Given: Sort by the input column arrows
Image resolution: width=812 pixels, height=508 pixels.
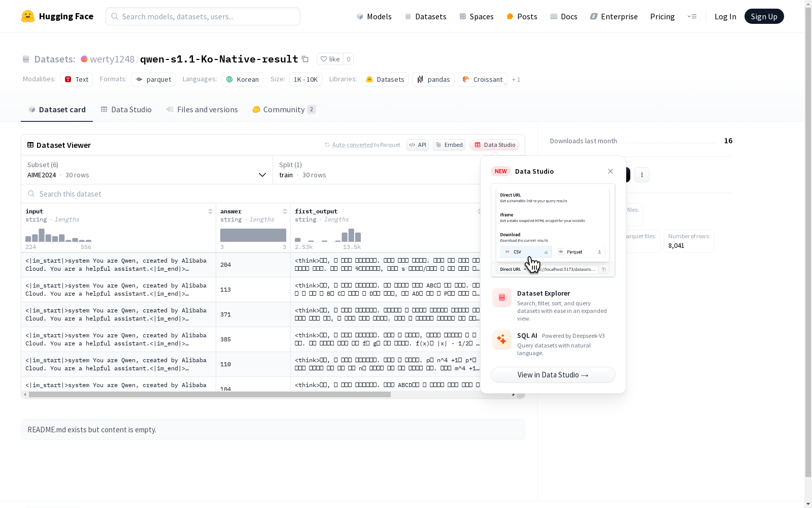Looking at the screenshot, I should pos(210,211).
